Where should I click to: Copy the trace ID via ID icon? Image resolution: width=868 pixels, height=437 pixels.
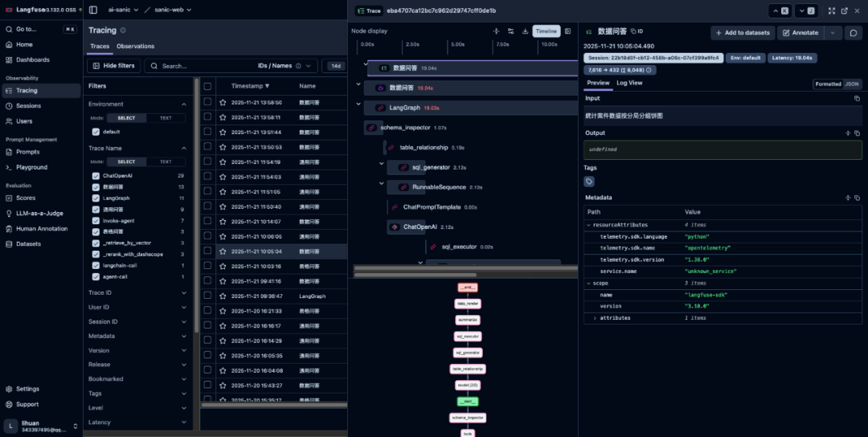tap(637, 31)
